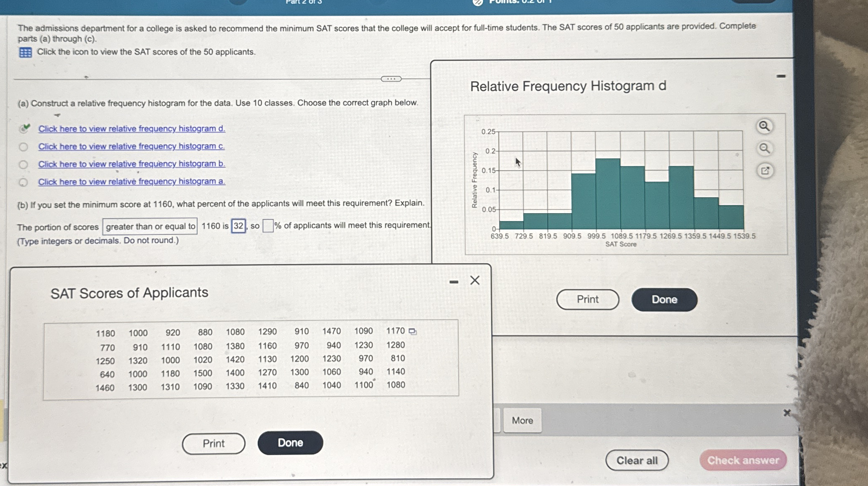
Task: Zoom out of the histogram chart
Action: tap(765, 149)
